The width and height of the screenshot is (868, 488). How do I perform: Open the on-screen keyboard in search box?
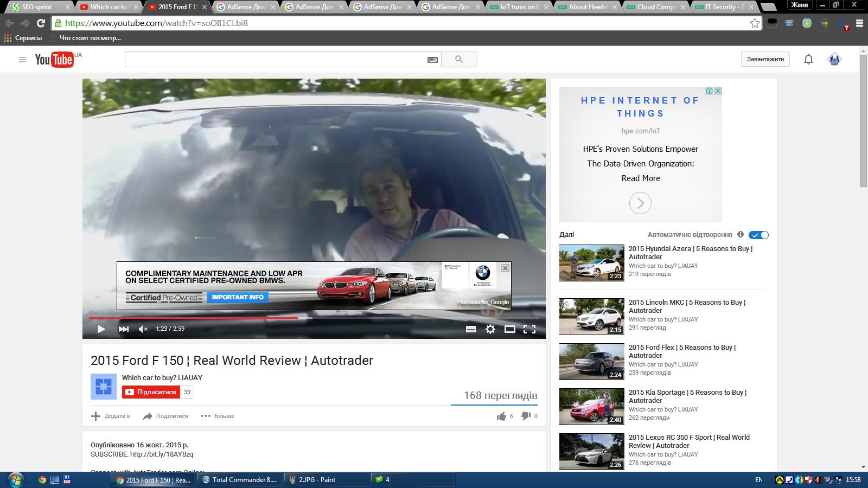(432, 60)
